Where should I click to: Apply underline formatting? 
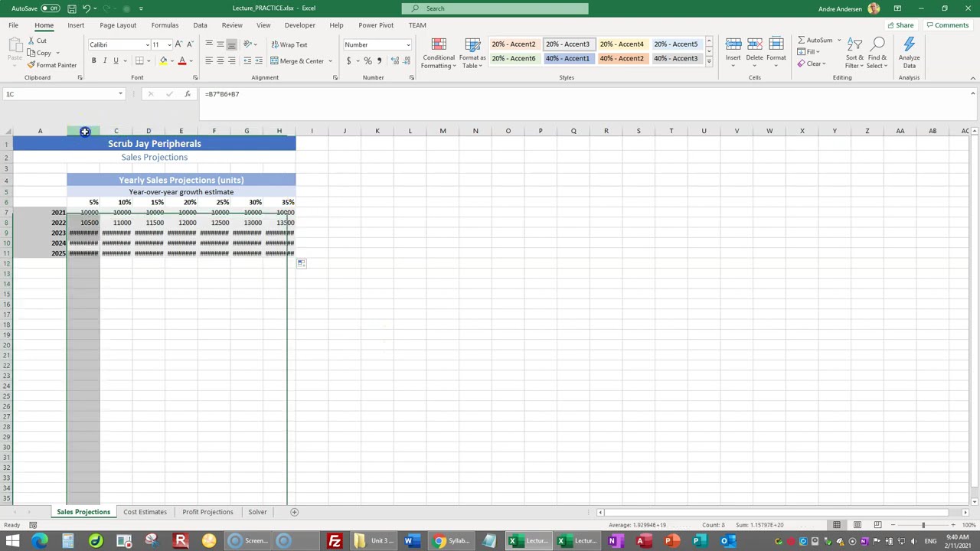[x=116, y=60]
